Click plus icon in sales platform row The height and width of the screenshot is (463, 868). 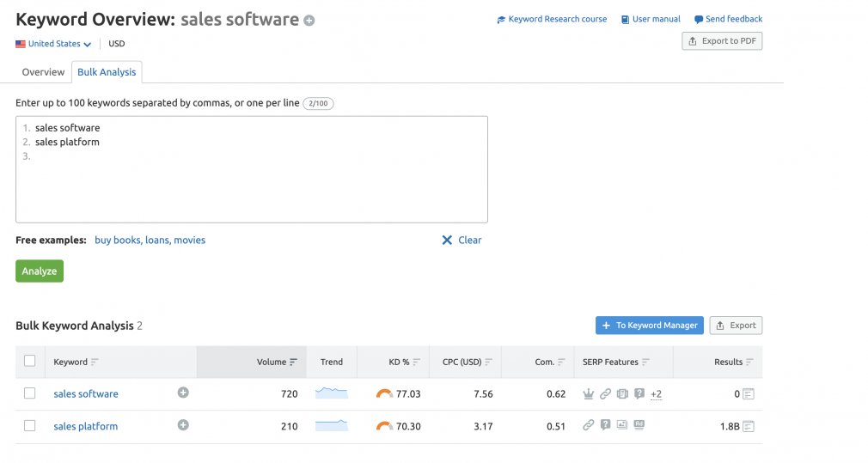(x=183, y=425)
